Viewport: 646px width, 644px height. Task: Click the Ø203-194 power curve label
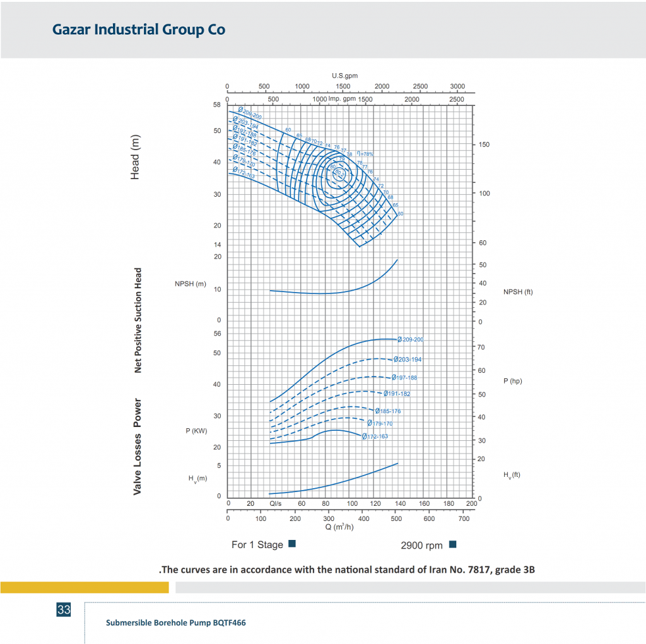pos(408,360)
